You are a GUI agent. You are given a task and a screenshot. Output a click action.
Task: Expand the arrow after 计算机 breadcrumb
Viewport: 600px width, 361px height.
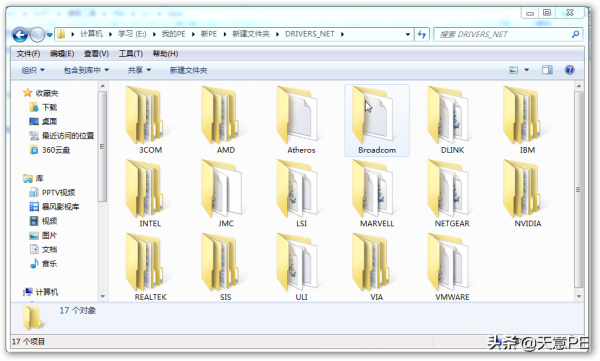coord(110,34)
